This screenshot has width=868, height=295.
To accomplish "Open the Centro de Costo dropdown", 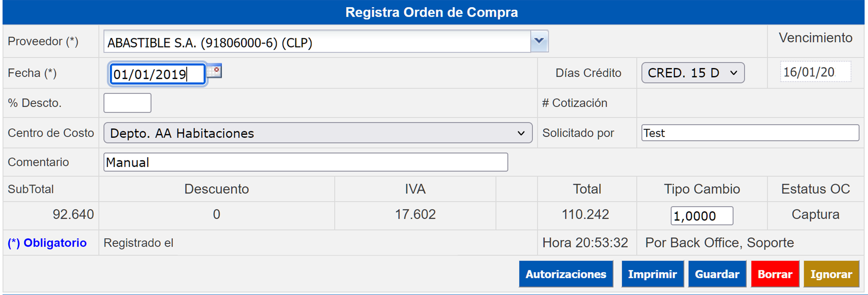I will (317, 133).
